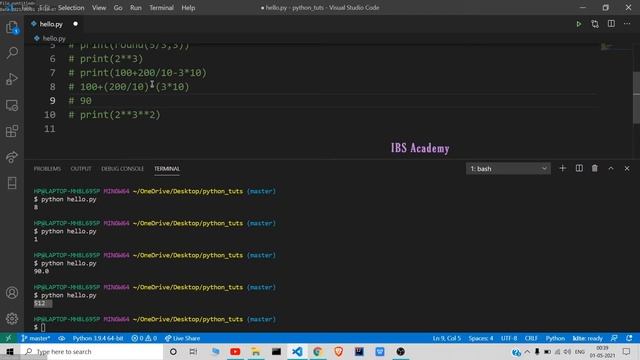Open the Explorer view in activity bar

(x=12, y=27)
